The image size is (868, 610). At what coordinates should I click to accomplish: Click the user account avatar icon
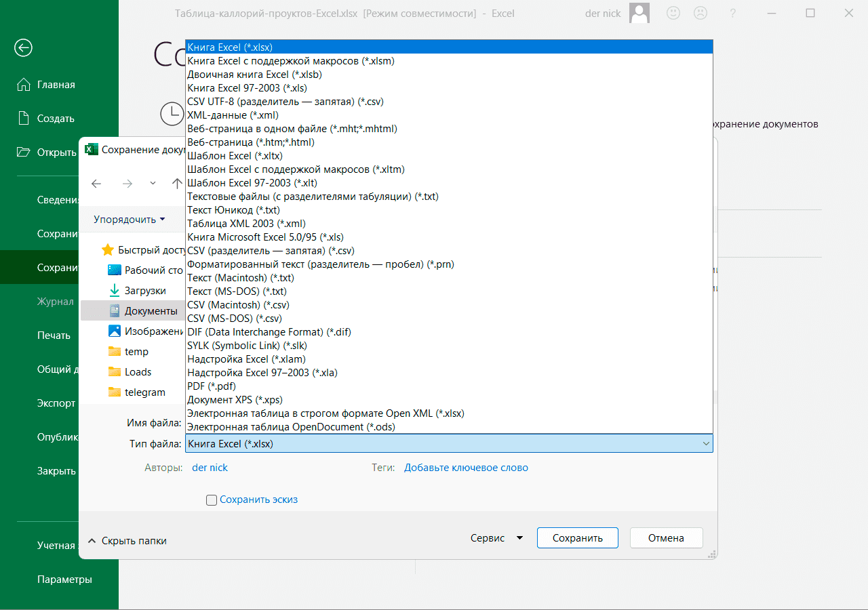639,13
